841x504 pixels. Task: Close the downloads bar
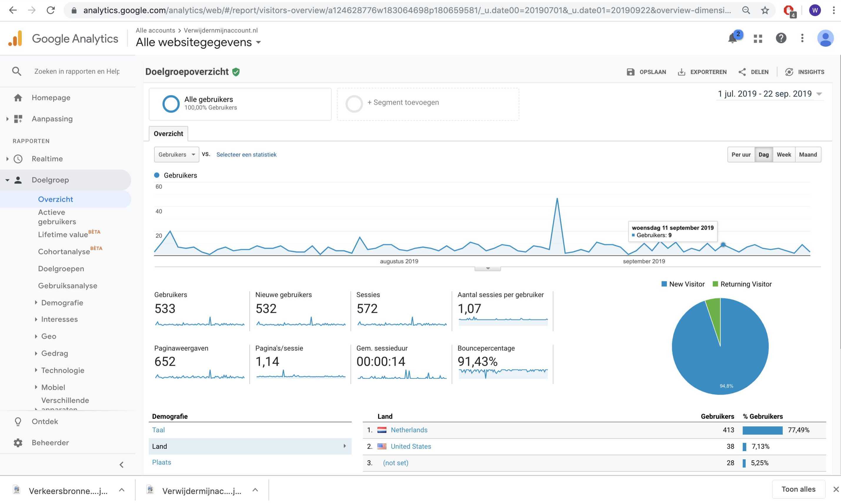click(836, 489)
